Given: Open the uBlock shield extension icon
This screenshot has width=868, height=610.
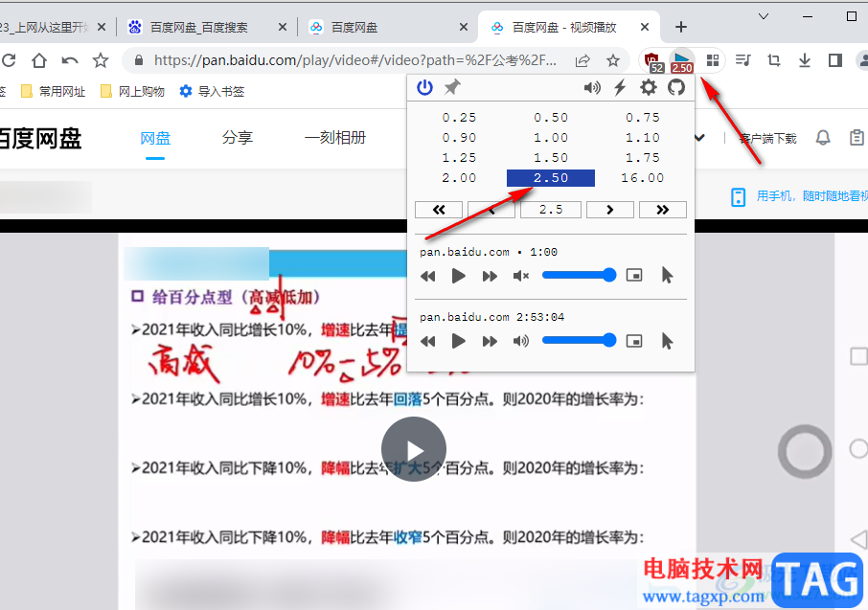Looking at the screenshot, I should 651,60.
